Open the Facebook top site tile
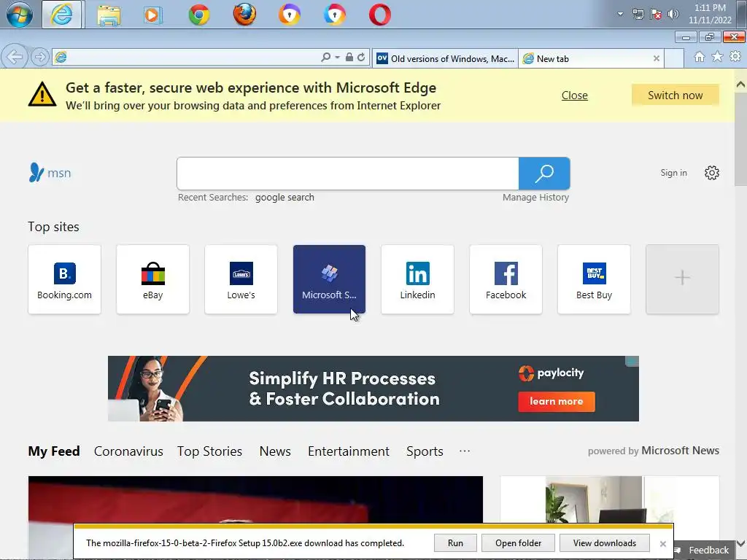This screenshot has width=747, height=560. tap(506, 279)
